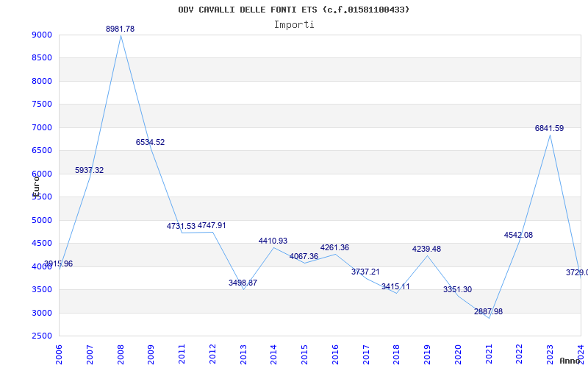588x368 pixels.
Task: Click the 4261.36 data label
Action: [334, 247]
